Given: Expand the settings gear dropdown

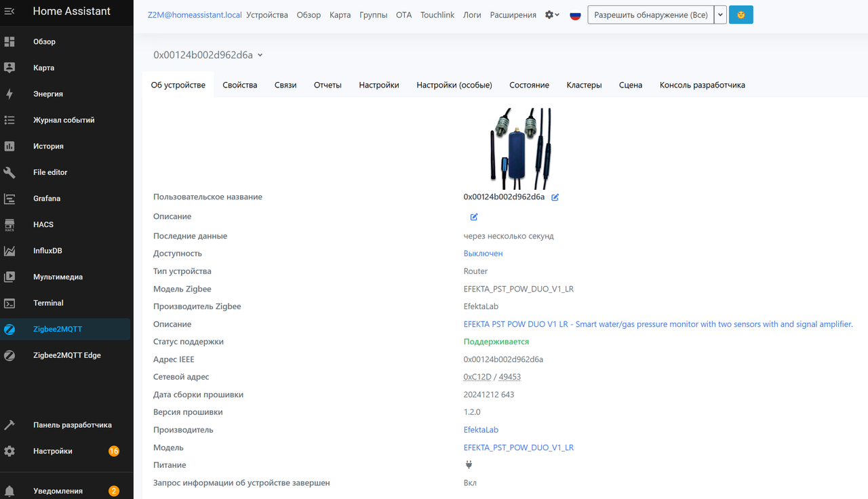Looking at the screenshot, I should (552, 15).
